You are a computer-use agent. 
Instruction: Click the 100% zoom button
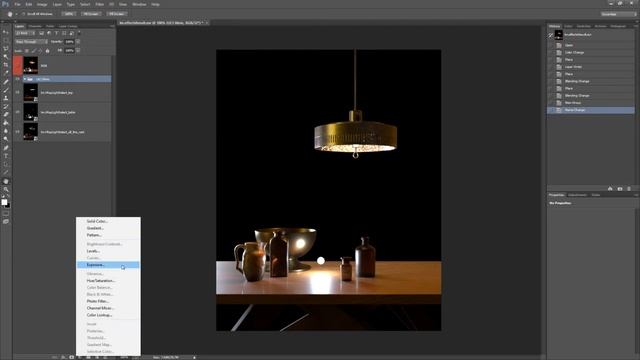point(69,14)
